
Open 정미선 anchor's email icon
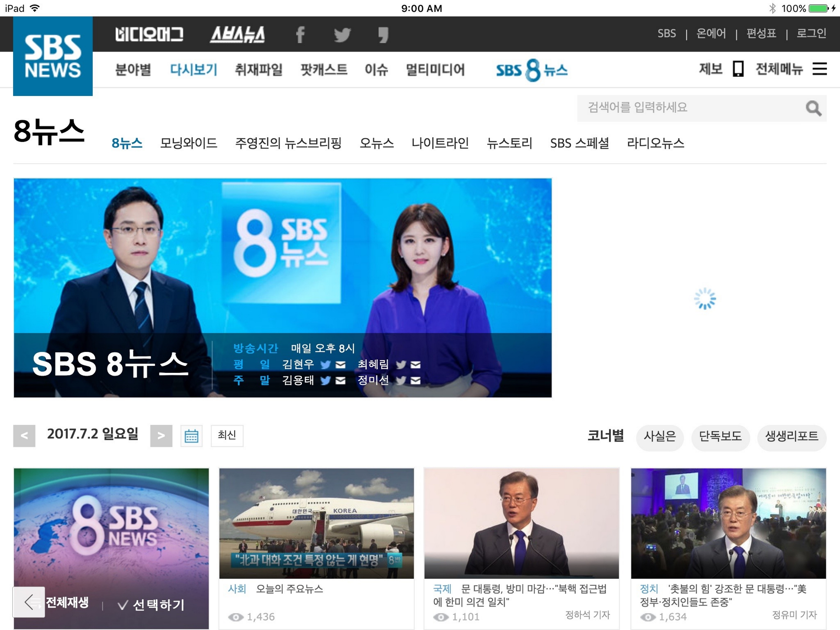click(x=416, y=380)
